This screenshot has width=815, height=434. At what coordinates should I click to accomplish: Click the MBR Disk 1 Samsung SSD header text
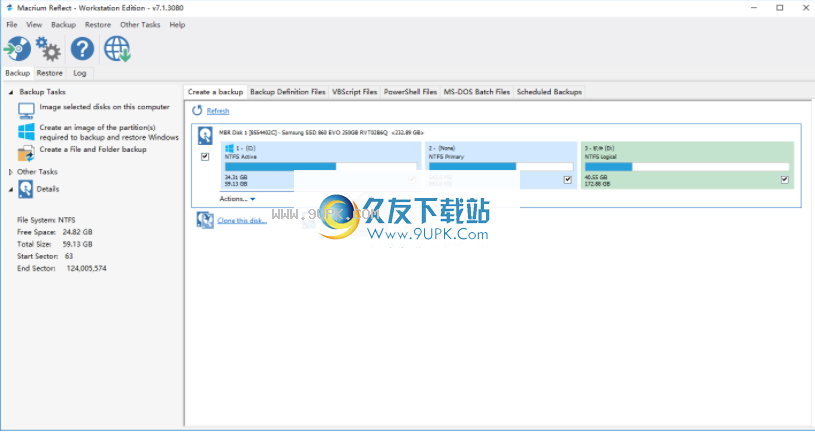[x=321, y=133]
